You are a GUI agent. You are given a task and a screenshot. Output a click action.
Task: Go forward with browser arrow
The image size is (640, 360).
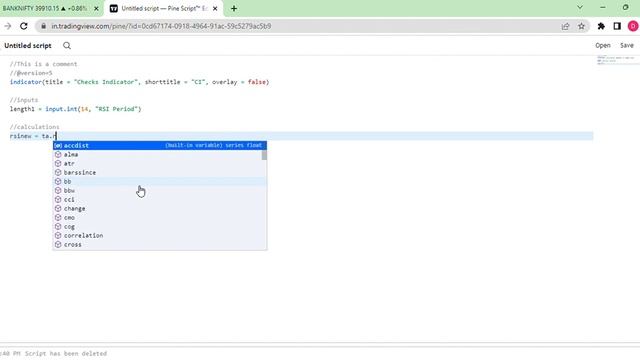8,26
